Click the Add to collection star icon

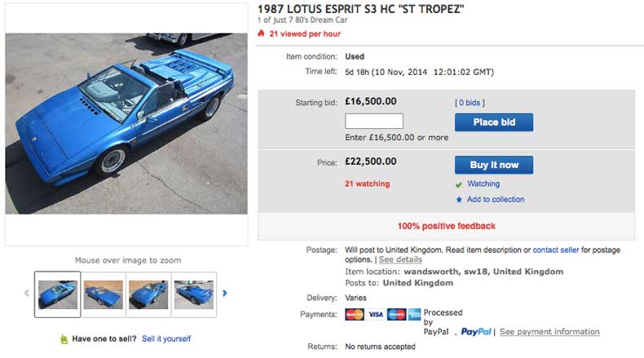click(x=459, y=200)
